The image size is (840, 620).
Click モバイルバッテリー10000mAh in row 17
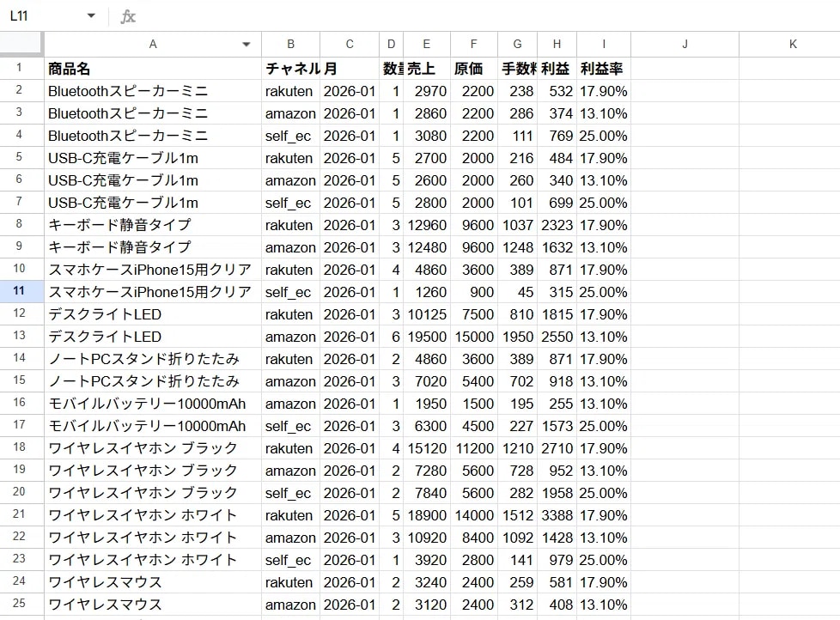pyautogui.click(x=153, y=426)
